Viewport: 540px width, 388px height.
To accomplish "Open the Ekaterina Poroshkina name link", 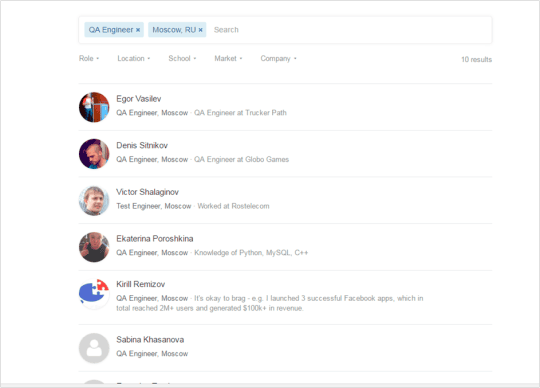I will pos(155,239).
